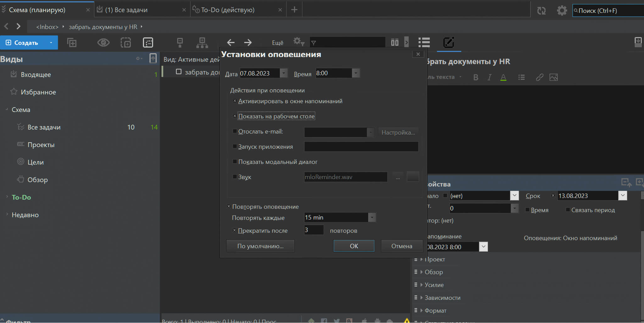
Task: Open the Ещё toolbar menu
Action: pyautogui.click(x=277, y=42)
